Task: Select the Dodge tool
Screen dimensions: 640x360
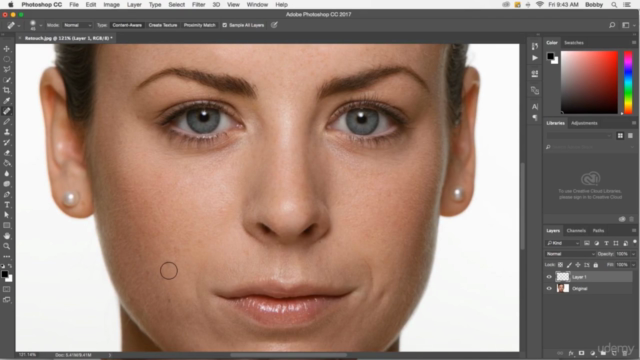Action: point(7,184)
